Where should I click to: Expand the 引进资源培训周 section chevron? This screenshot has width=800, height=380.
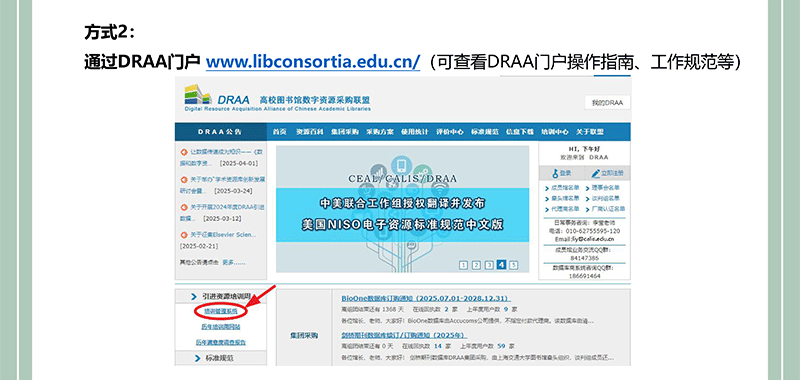[x=194, y=296]
